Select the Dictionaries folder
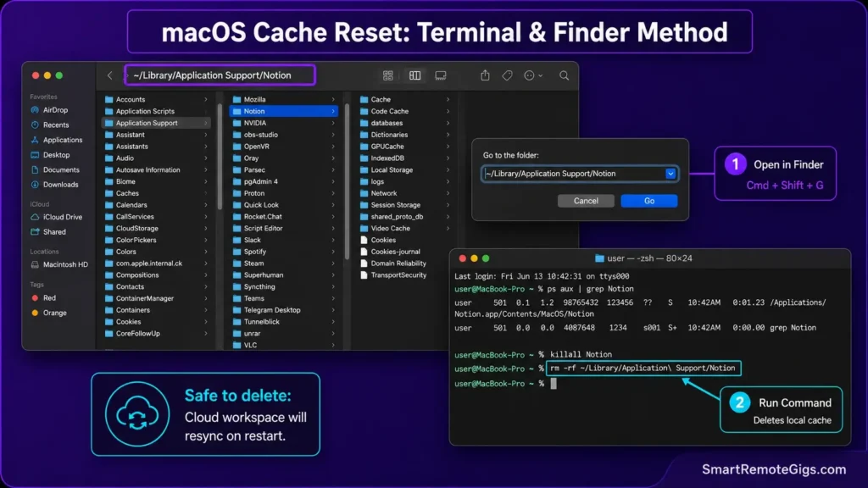This screenshot has width=868, height=488. pyautogui.click(x=404, y=135)
